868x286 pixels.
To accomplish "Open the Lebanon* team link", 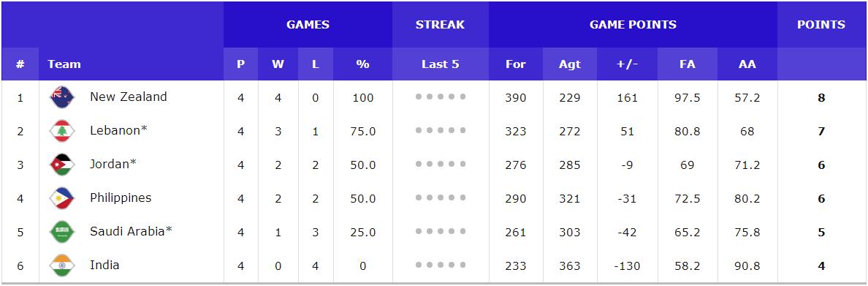I will [x=119, y=131].
